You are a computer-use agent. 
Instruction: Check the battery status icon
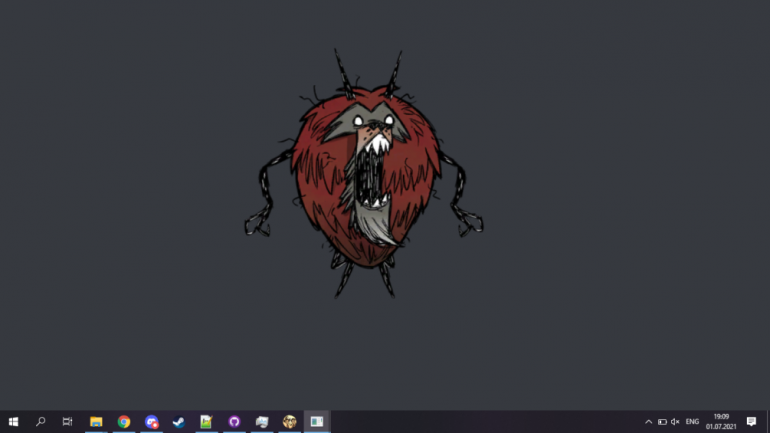tap(662, 422)
